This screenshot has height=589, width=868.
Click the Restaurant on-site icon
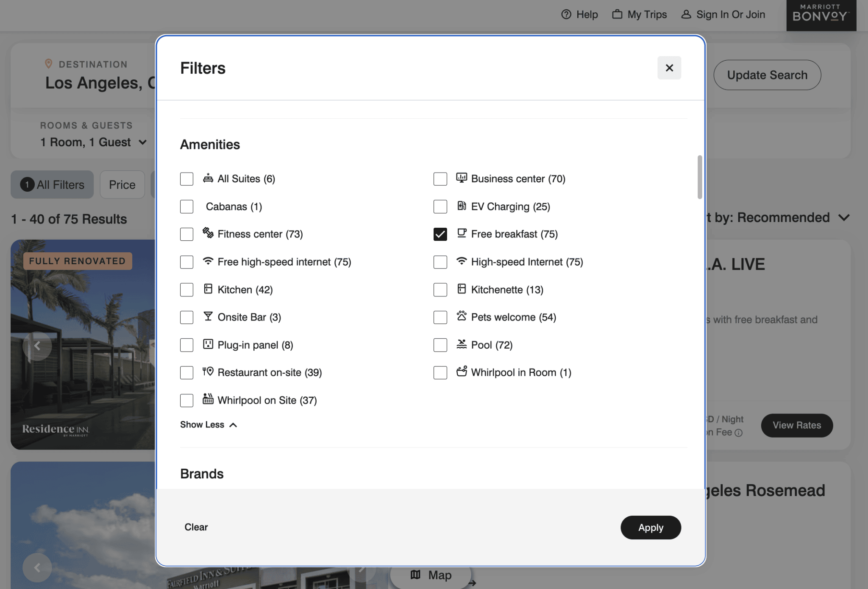(208, 372)
